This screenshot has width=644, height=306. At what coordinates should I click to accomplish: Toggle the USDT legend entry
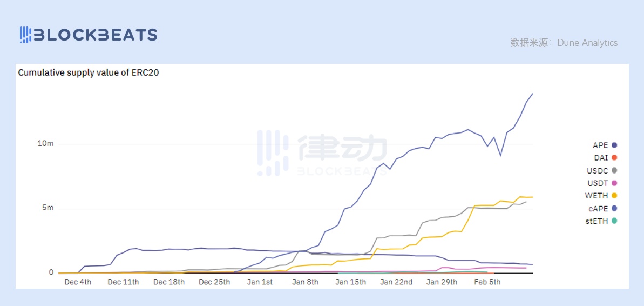point(604,183)
